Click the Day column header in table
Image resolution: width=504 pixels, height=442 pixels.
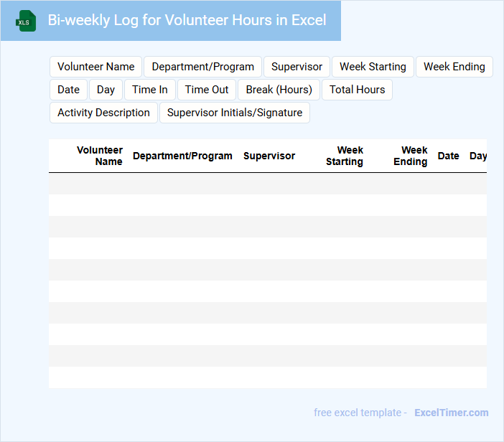[478, 156]
